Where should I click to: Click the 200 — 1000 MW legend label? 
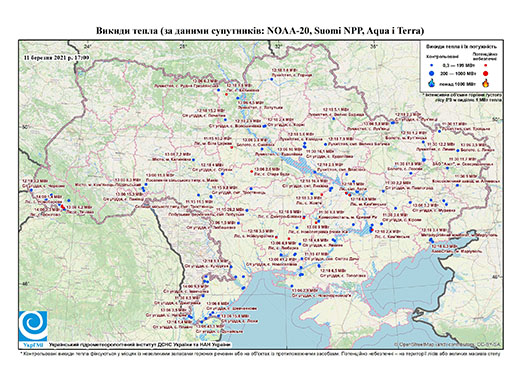tap(459, 73)
